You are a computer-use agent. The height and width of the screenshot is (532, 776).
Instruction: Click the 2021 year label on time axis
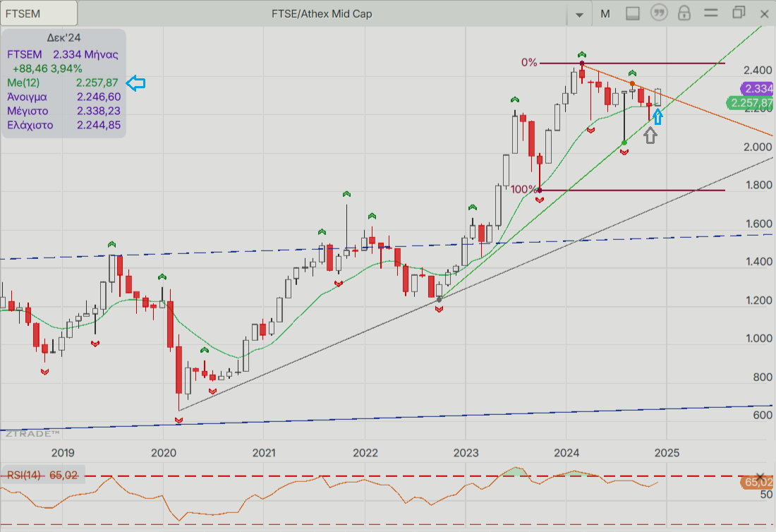click(264, 453)
